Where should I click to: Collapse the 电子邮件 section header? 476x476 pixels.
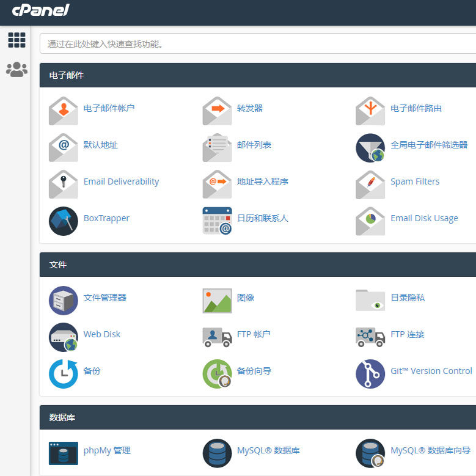click(x=258, y=75)
